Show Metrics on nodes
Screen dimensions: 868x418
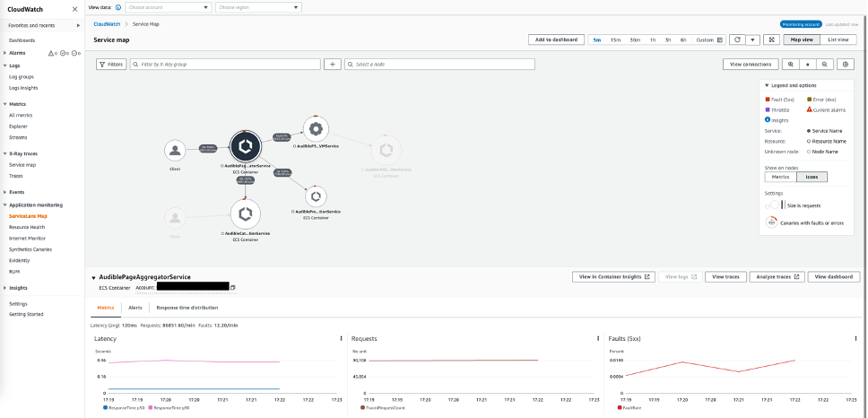click(x=780, y=178)
